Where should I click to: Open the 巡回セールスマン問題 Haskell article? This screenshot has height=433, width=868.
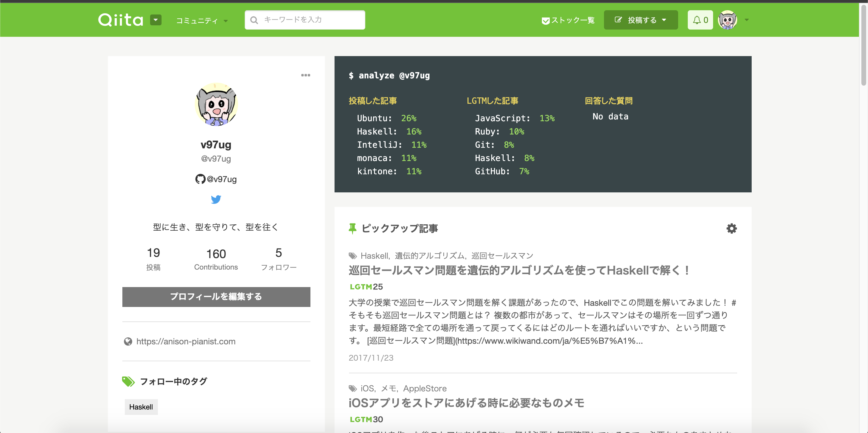(x=519, y=270)
